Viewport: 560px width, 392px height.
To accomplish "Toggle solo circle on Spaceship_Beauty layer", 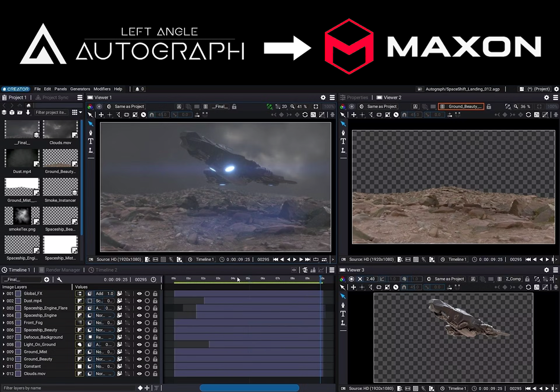I will [x=147, y=330].
